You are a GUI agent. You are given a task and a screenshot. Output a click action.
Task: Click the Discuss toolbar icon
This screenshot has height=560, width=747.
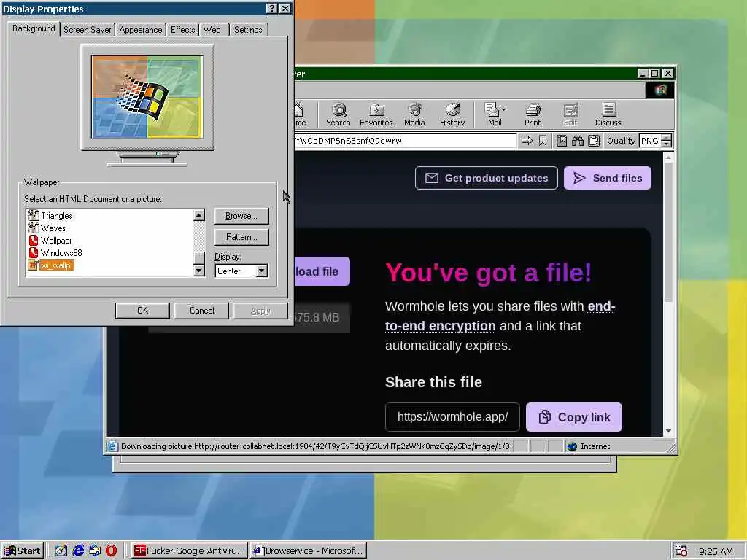tap(608, 114)
